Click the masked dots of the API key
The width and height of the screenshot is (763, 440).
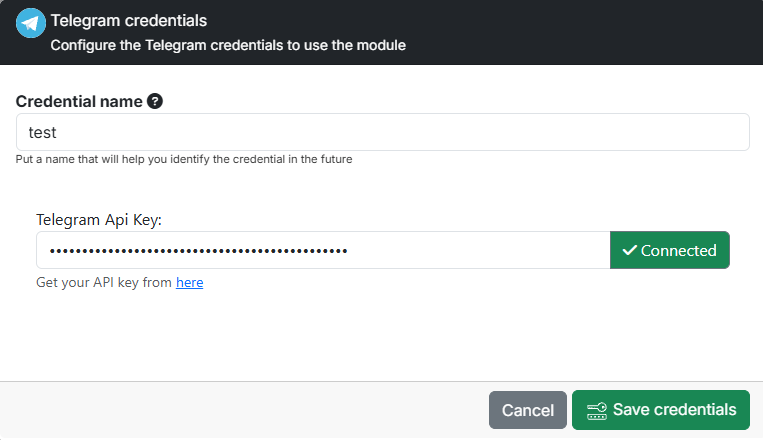199,251
